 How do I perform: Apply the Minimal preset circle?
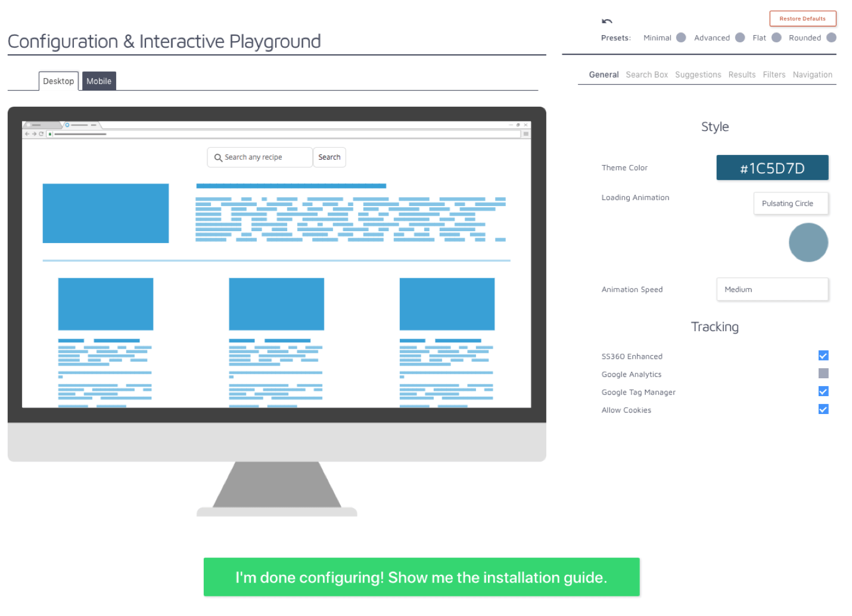point(680,37)
